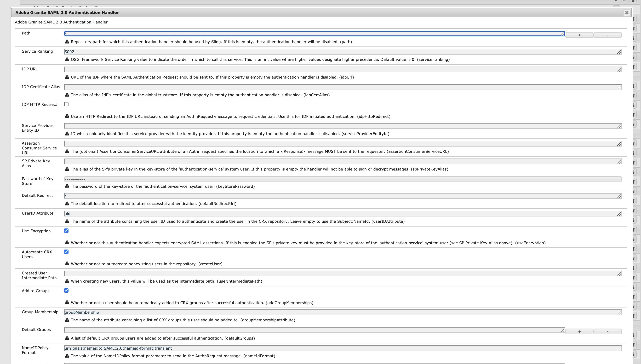This screenshot has width=641, height=364.
Task: Click warning icon beside Service Ranking description
Action: (67, 59)
